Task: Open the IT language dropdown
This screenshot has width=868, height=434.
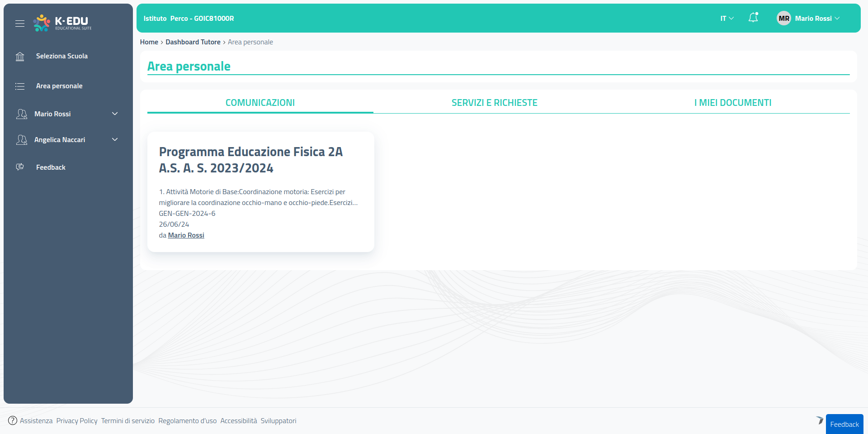Action: point(726,19)
